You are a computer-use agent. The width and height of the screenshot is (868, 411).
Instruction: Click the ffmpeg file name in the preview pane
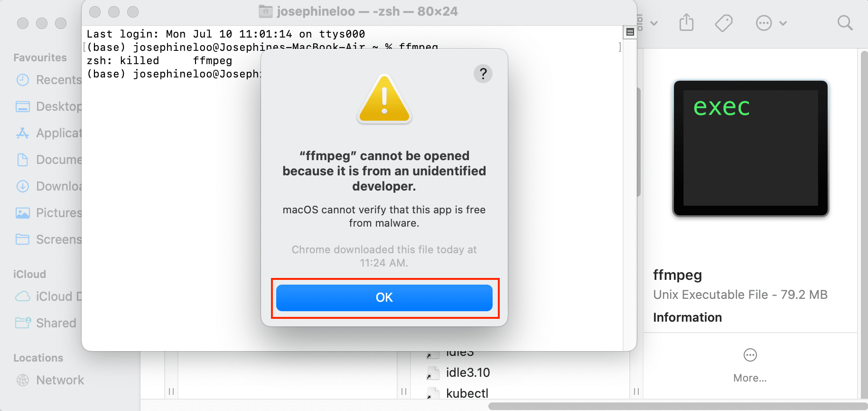tap(677, 275)
